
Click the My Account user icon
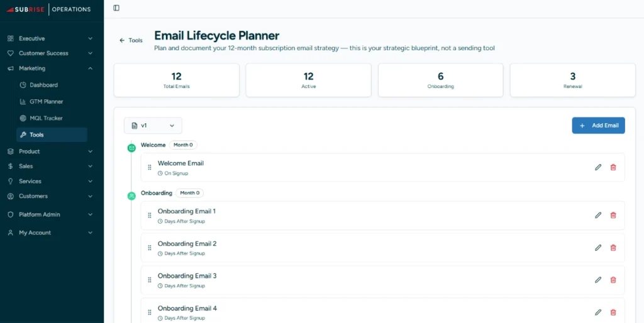click(11, 233)
